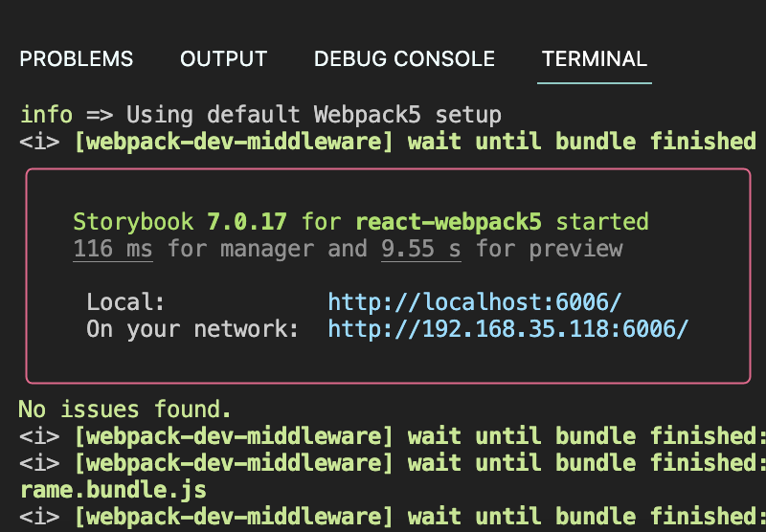The width and height of the screenshot is (766, 532).
Task: Click the '<i>' marker on the top log line
Action: (39, 142)
